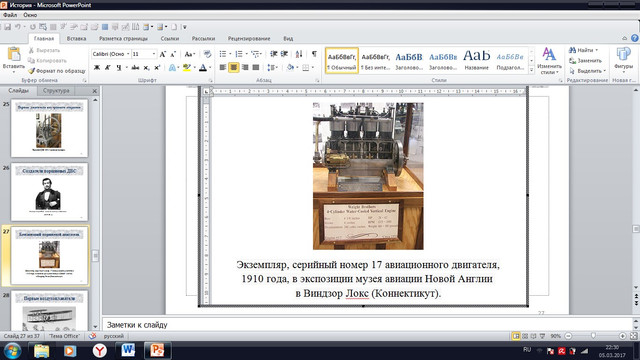Switch to Вставка ribbon tab
This screenshot has width=640, height=360.
click(76, 38)
